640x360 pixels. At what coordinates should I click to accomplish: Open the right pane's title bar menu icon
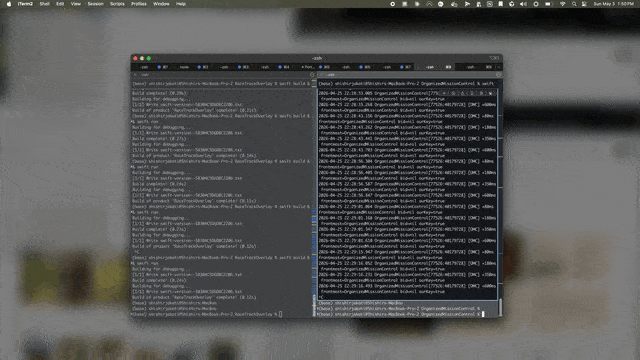(x=499, y=75)
